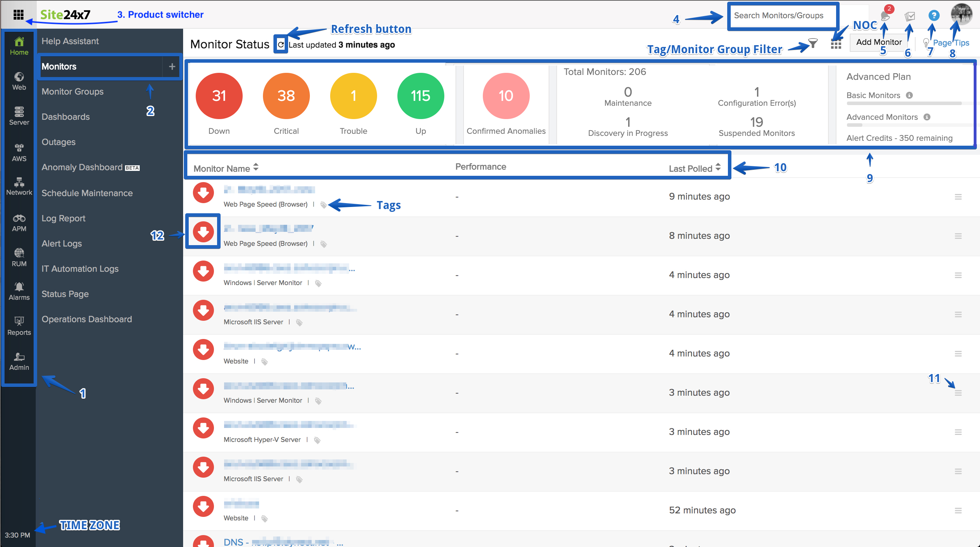Open the Reports section
This screenshot has height=547, width=980.
tap(19, 325)
